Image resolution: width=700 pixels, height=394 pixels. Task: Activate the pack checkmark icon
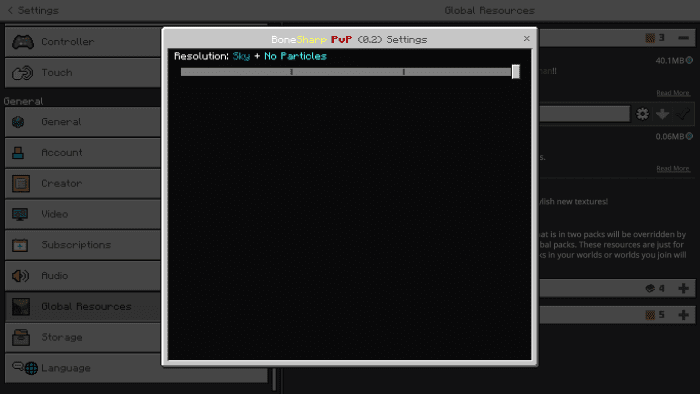click(683, 114)
